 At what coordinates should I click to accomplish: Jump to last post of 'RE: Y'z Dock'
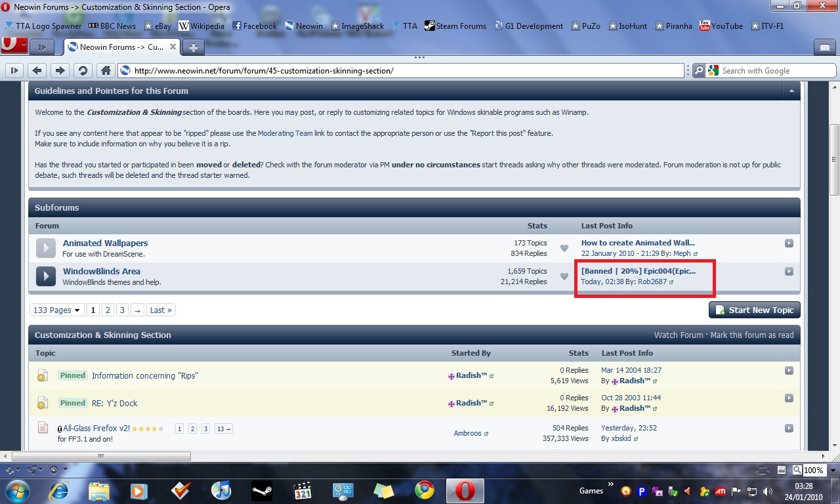coord(789,398)
